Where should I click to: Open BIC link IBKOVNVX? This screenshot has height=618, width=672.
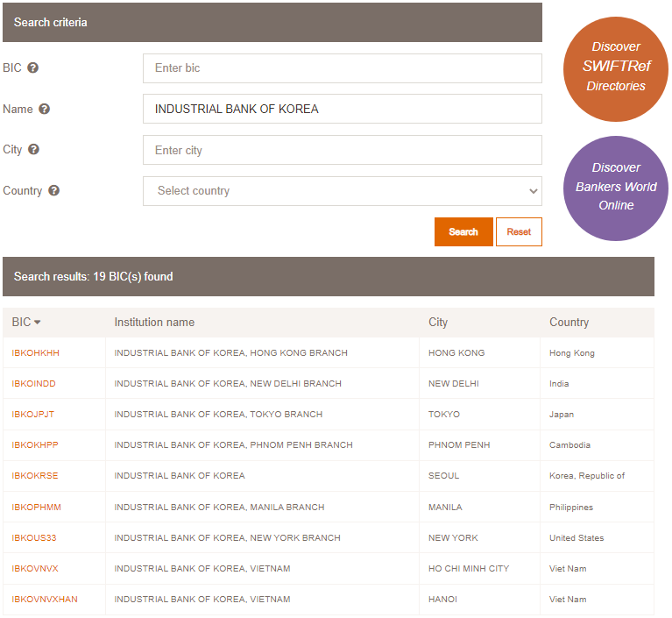pos(35,568)
